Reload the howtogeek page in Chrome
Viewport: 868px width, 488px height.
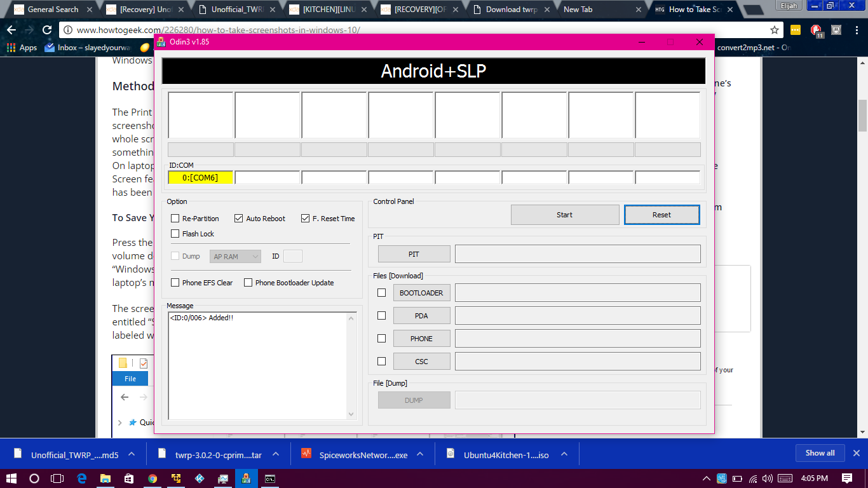46,30
